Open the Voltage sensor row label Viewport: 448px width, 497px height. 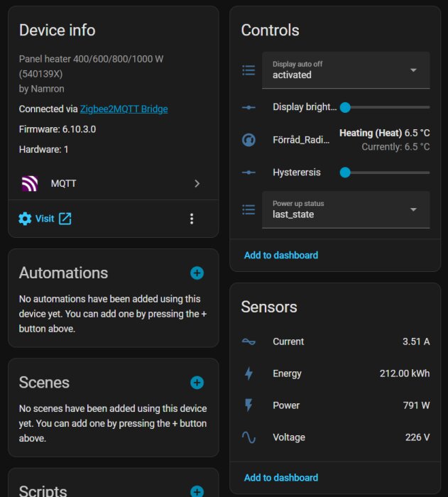(x=289, y=437)
